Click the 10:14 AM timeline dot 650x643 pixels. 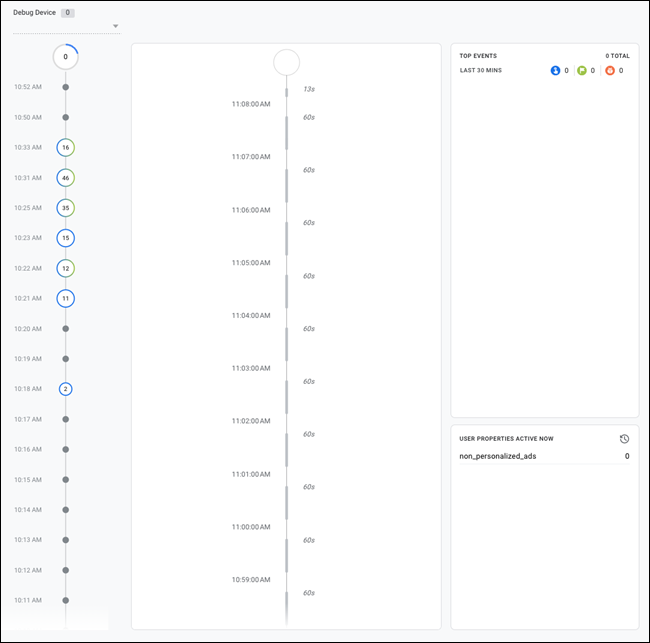pyautogui.click(x=65, y=510)
